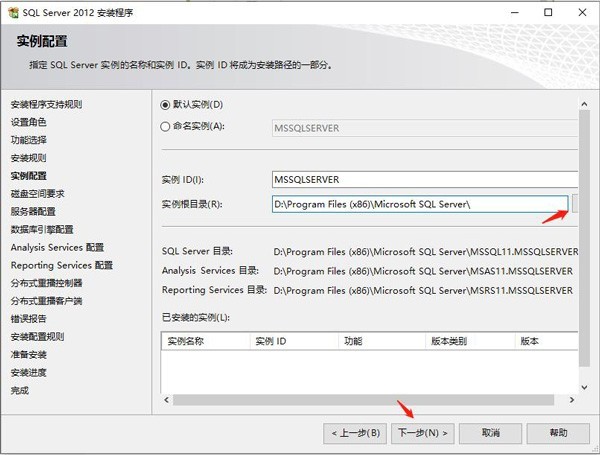
Task: Select 功能选择 step in the sidebar
Action: click(x=29, y=140)
